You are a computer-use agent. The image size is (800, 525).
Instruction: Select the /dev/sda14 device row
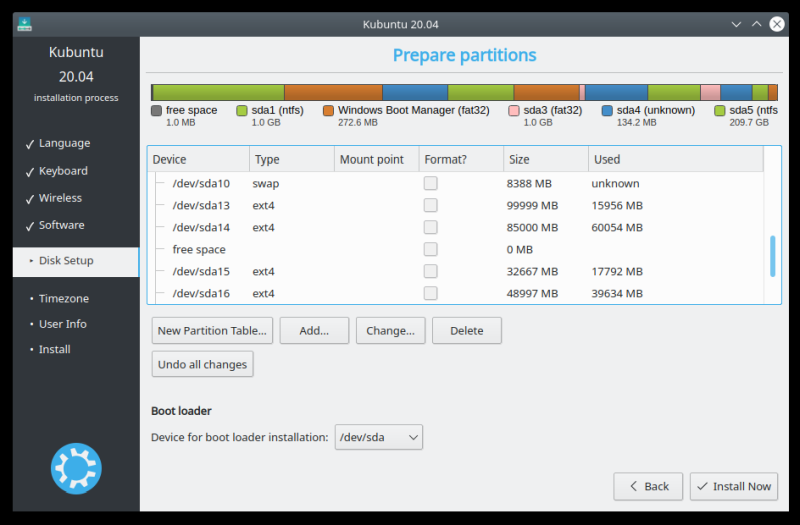(456, 227)
